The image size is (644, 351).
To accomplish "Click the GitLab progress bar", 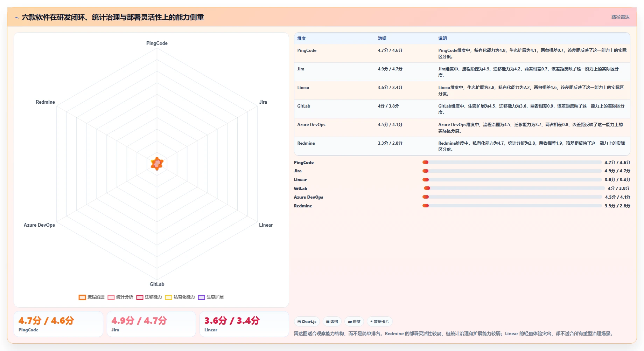I will (x=514, y=188).
